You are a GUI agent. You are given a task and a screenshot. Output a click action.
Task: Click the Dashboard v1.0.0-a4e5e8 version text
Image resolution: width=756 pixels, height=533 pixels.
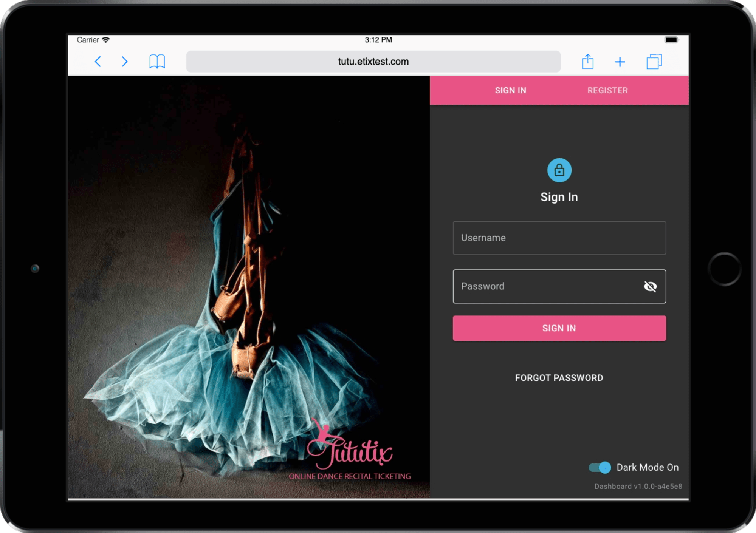pyautogui.click(x=638, y=486)
